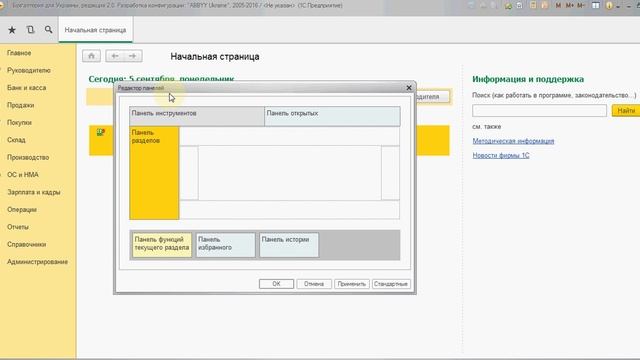Open Методическая информация link

(x=513, y=141)
